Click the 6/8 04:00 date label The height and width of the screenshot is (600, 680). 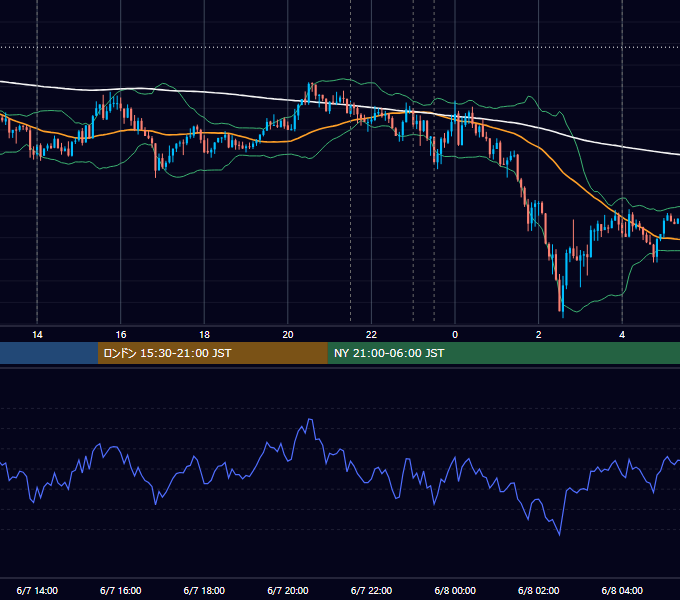coord(622,590)
